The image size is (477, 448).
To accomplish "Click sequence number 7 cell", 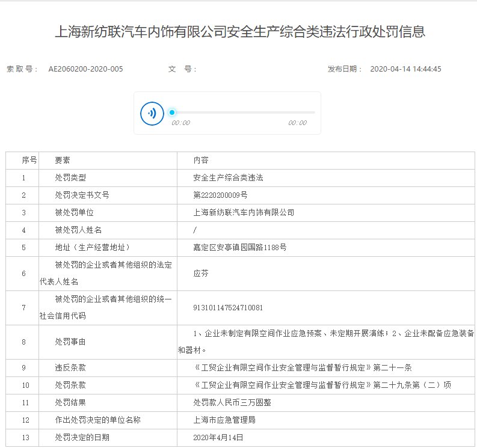I will click(22, 308).
